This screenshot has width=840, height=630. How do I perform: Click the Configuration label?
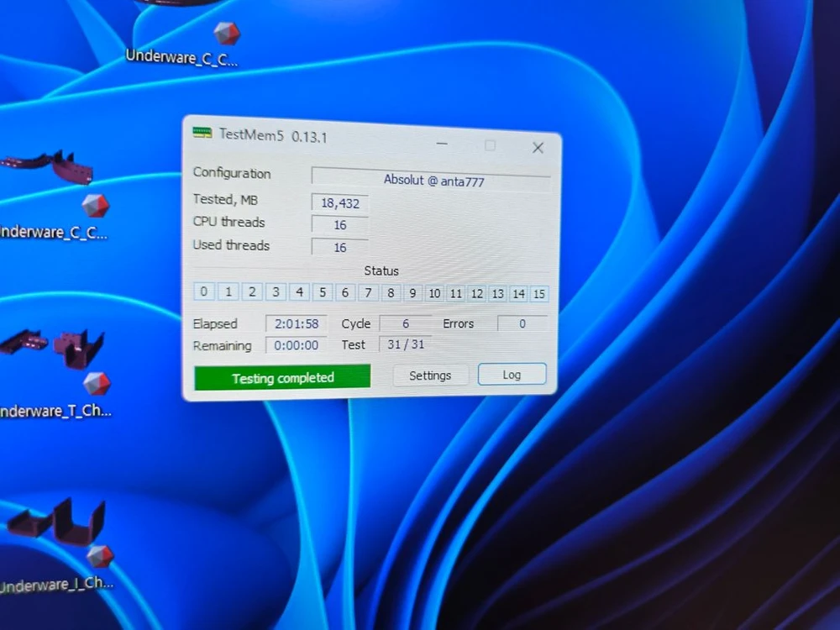pos(232,173)
